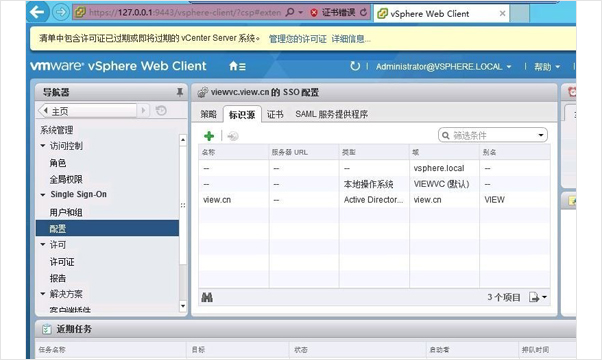Open the Administrator@VSPHERE.LOCAL dropdown
This screenshot has height=360, width=602.
[x=443, y=67]
